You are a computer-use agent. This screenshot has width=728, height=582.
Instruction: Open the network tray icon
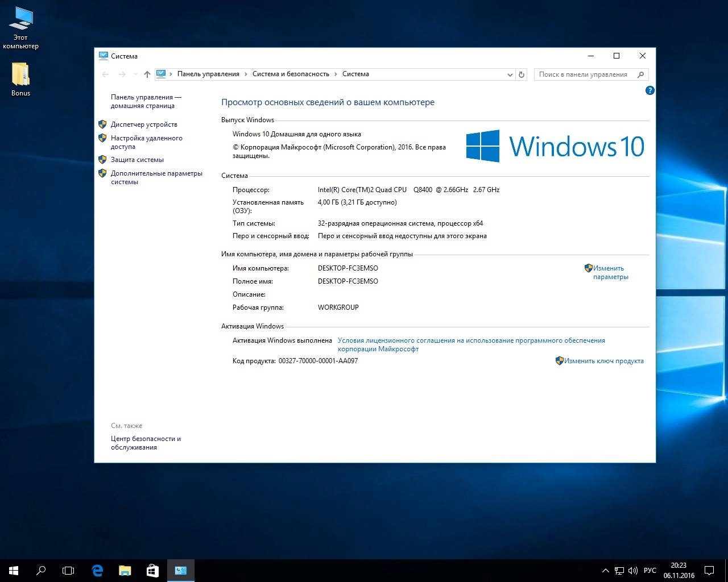pyautogui.click(x=619, y=571)
